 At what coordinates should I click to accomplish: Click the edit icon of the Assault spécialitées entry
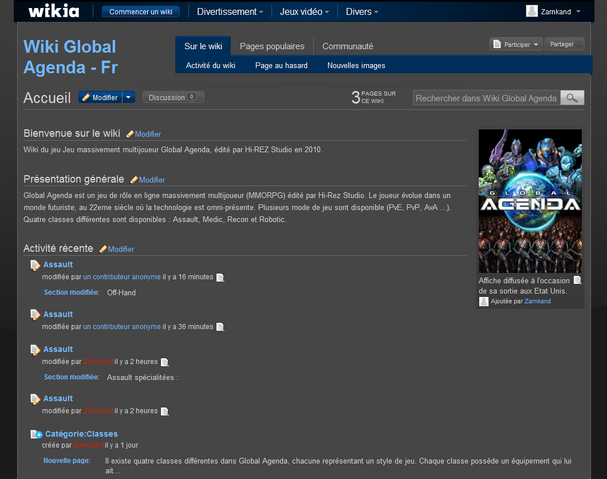pyautogui.click(x=35, y=350)
